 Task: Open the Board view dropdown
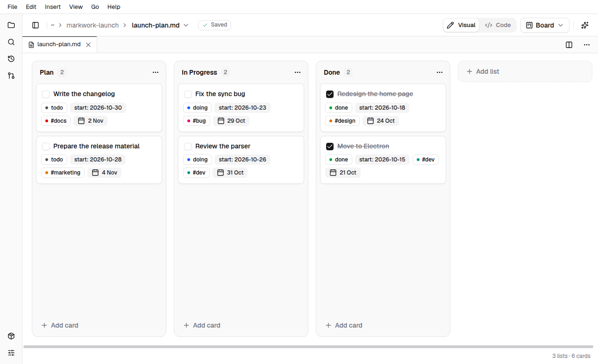tap(545, 25)
